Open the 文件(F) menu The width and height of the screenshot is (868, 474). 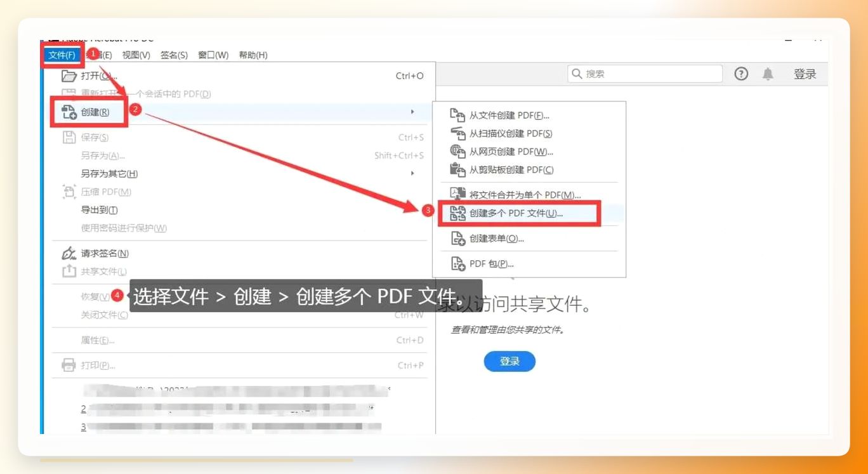pos(62,55)
